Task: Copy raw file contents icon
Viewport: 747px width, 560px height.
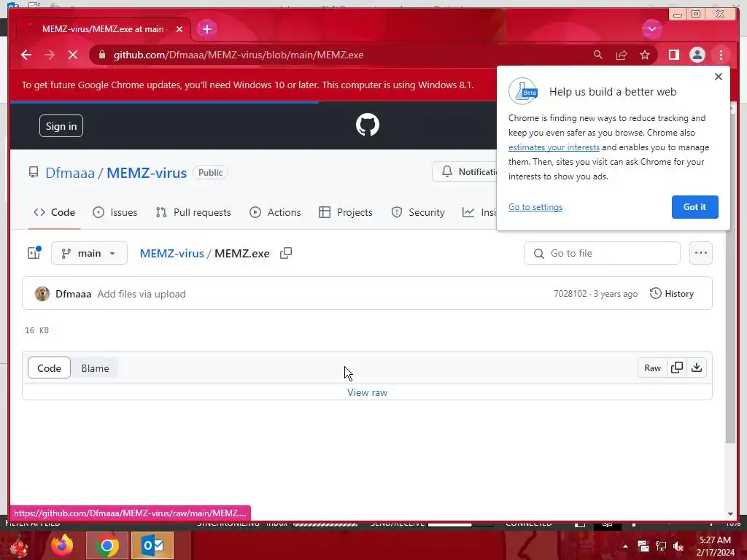Action: point(677,367)
